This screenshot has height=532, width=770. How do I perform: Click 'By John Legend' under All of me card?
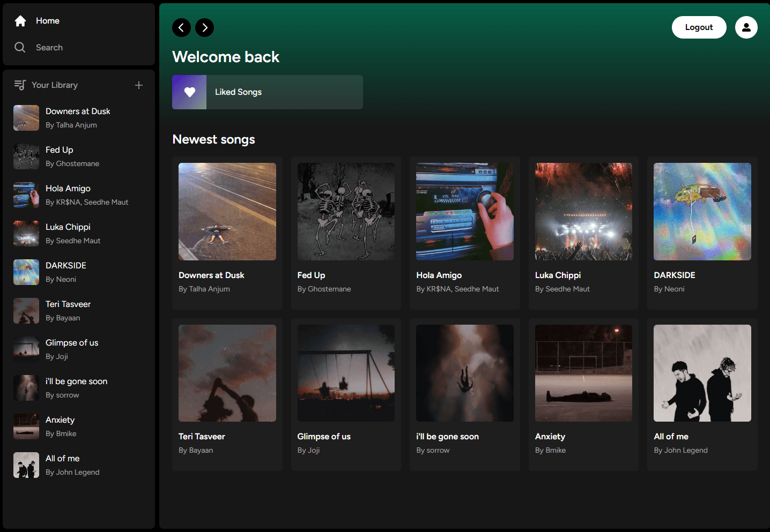pos(681,450)
